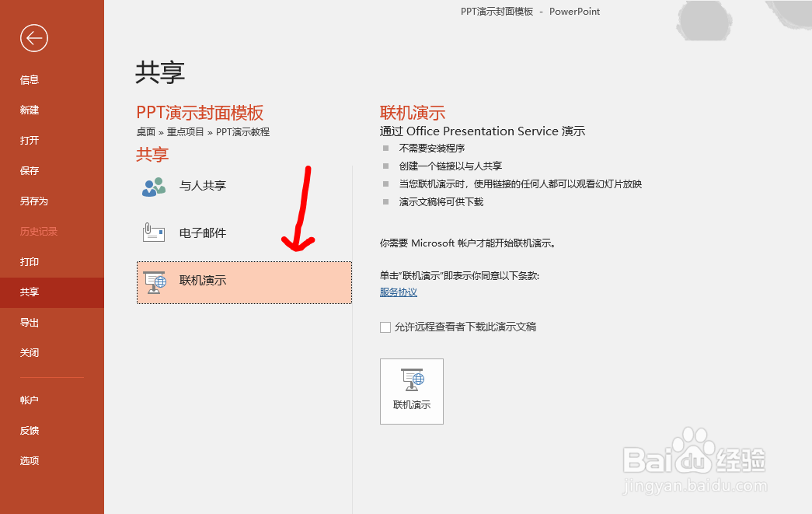
Task: Click the large 联机演示 presentation icon button
Action: coord(411,390)
